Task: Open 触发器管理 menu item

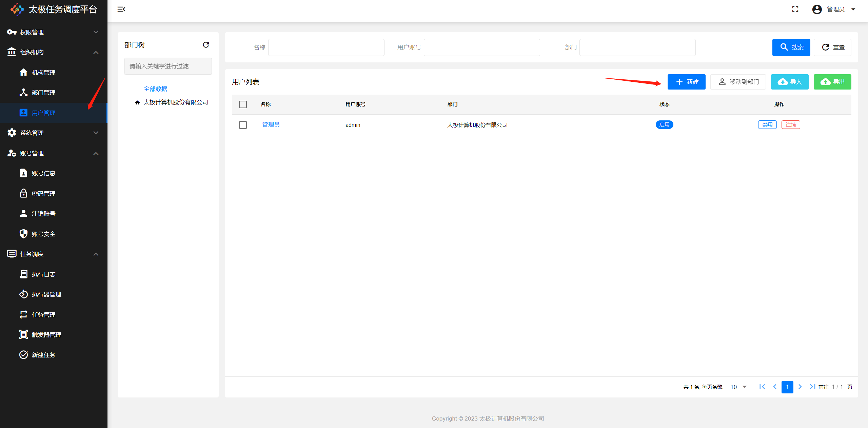Action: pos(54,335)
